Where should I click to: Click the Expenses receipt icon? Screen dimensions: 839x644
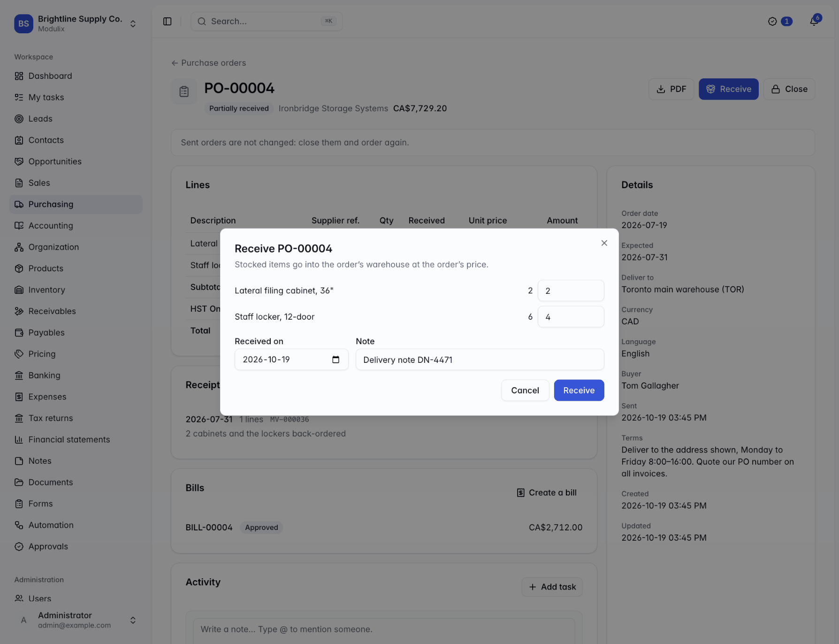(x=19, y=397)
